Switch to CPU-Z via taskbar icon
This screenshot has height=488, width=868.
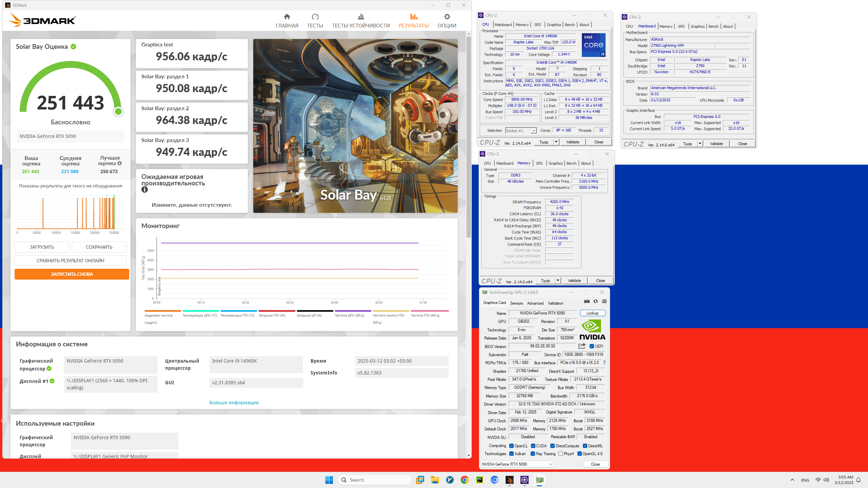[524, 480]
